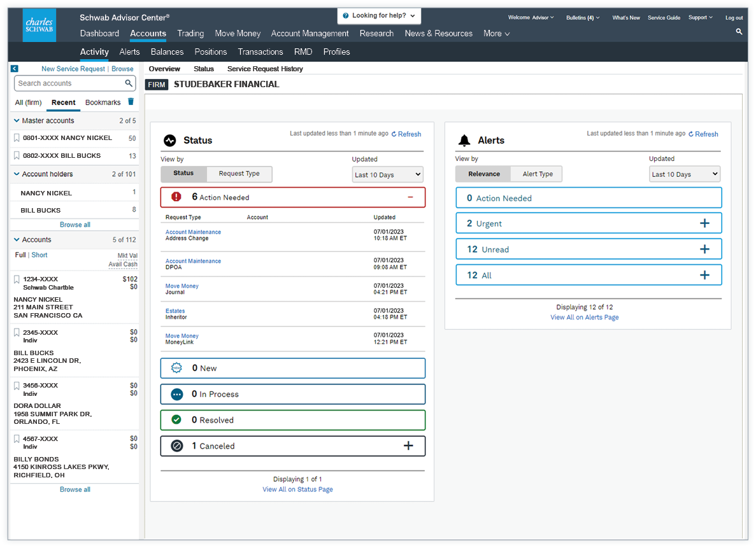Toggle Relevance view-by option in Alerts
756x548 pixels.
click(x=483, y=174)
